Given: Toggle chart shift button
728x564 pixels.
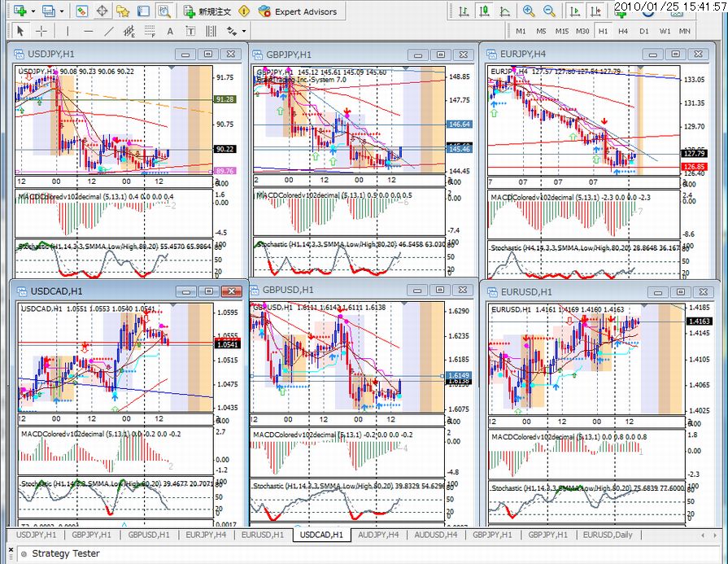Looking at the screenshot, I should coord(595,11).
